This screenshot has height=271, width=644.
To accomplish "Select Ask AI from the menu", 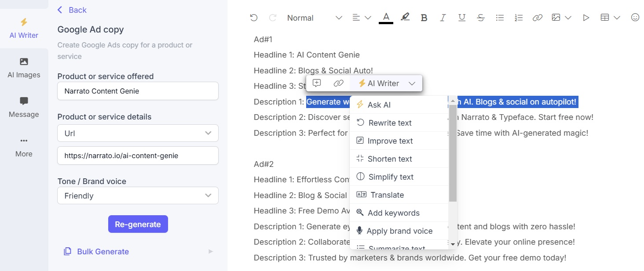I will click(399, 105).
